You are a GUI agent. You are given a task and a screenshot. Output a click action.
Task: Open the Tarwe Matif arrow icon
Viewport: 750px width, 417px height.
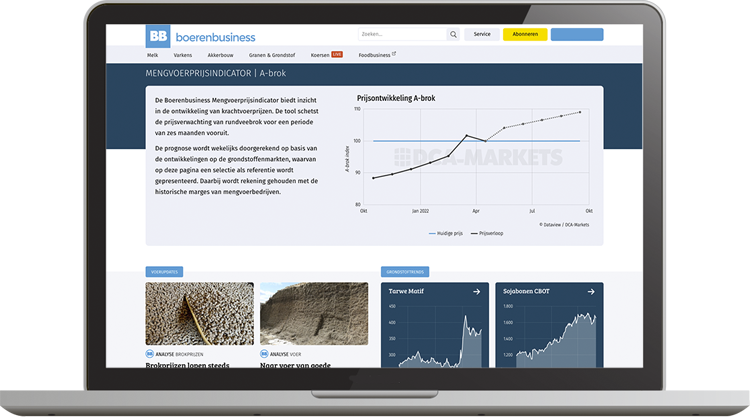pyautogui.click(x=476, y=292)
